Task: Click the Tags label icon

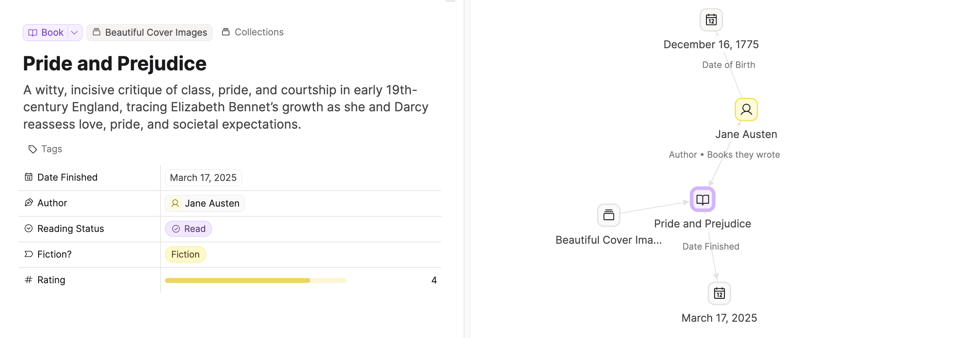Action: pos(33,149)
